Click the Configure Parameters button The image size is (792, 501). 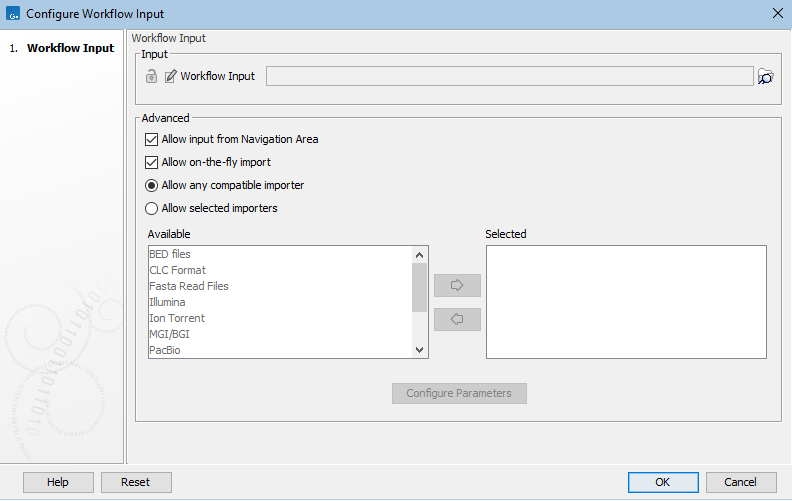[459, 393]
